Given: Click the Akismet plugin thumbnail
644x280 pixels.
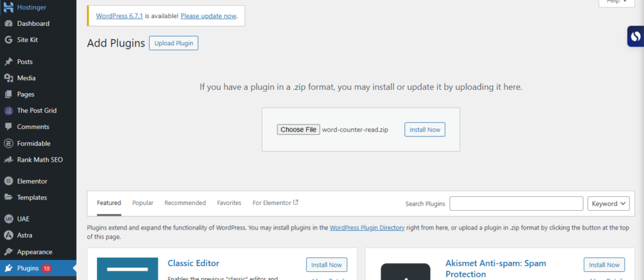Looking at the screenshot, I should (x=406, y=271).
